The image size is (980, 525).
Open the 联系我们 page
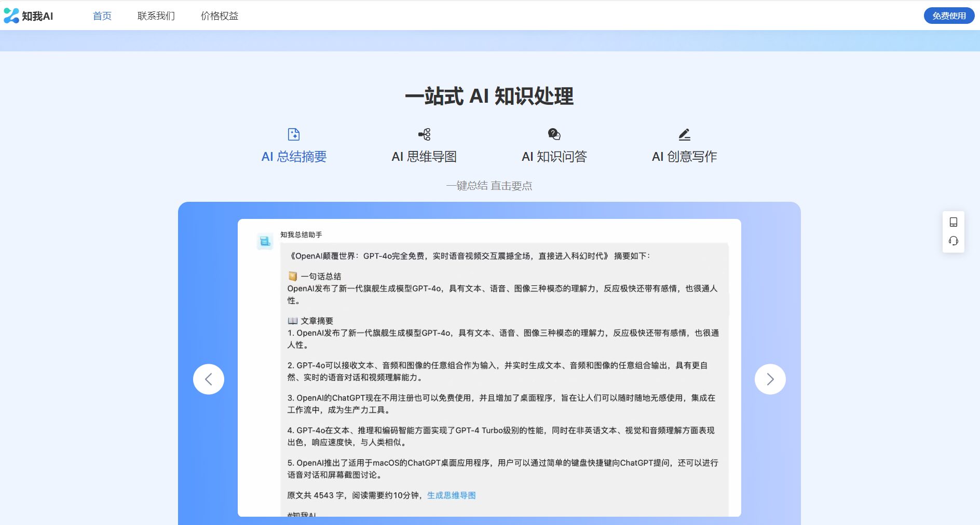156,16
